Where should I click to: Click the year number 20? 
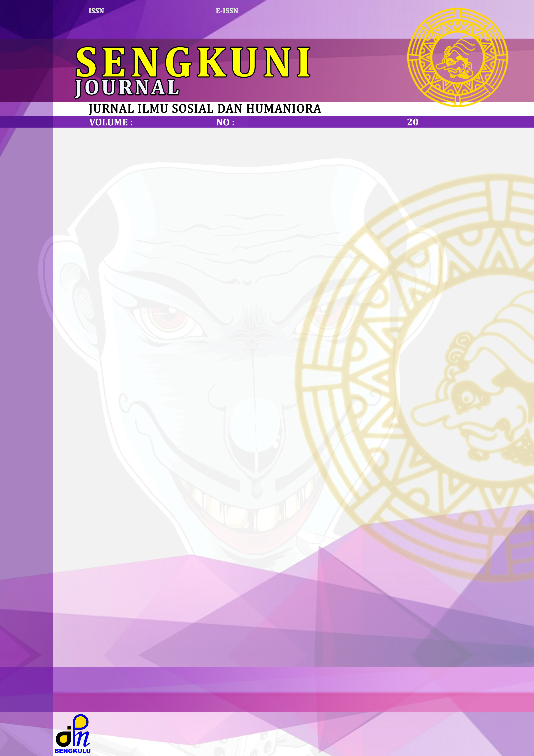click(x=413, y=122)
